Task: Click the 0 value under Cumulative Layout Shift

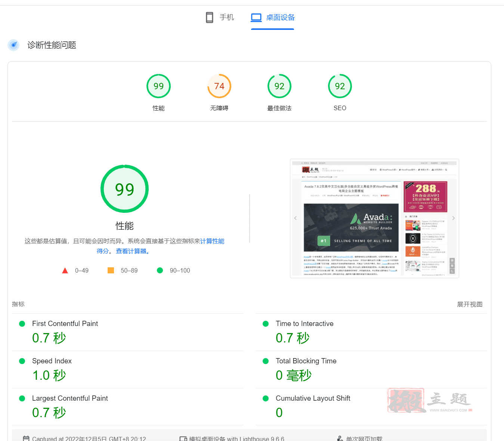Action: (279, 413)
